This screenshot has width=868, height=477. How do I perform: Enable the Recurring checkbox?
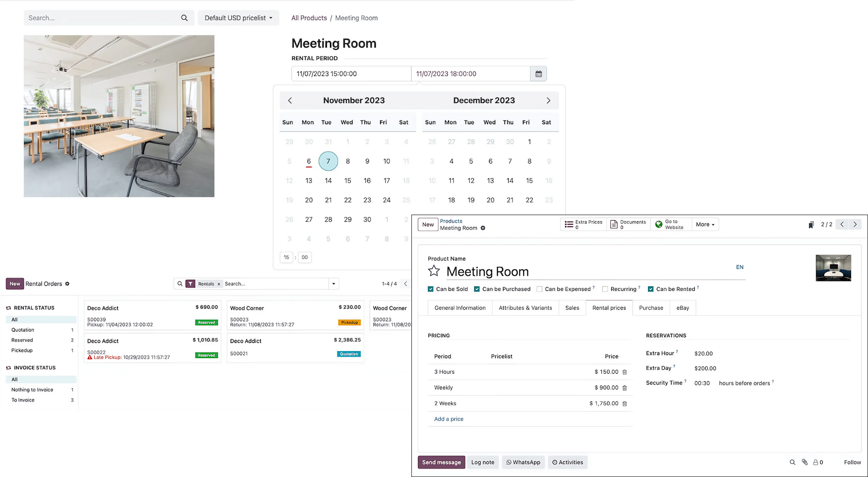point(605,289)
